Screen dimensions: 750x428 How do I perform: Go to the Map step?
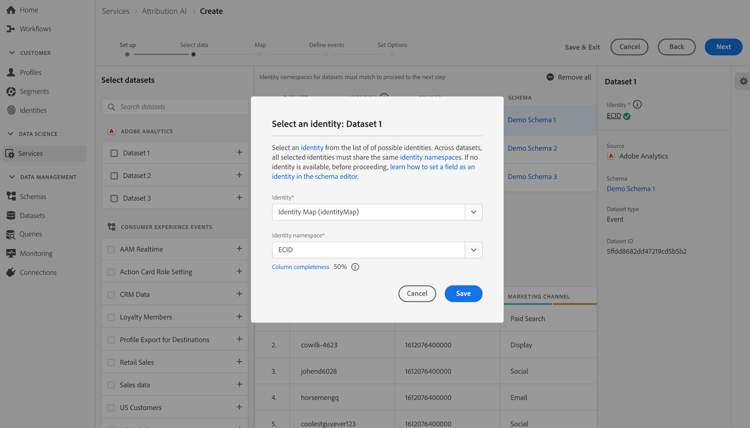(x=260, y=54)
